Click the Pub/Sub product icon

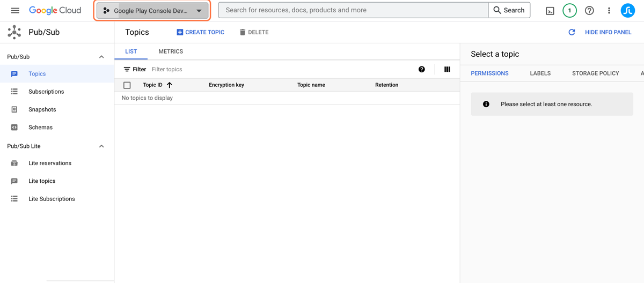pyautogui.click(x=14, y=32)
